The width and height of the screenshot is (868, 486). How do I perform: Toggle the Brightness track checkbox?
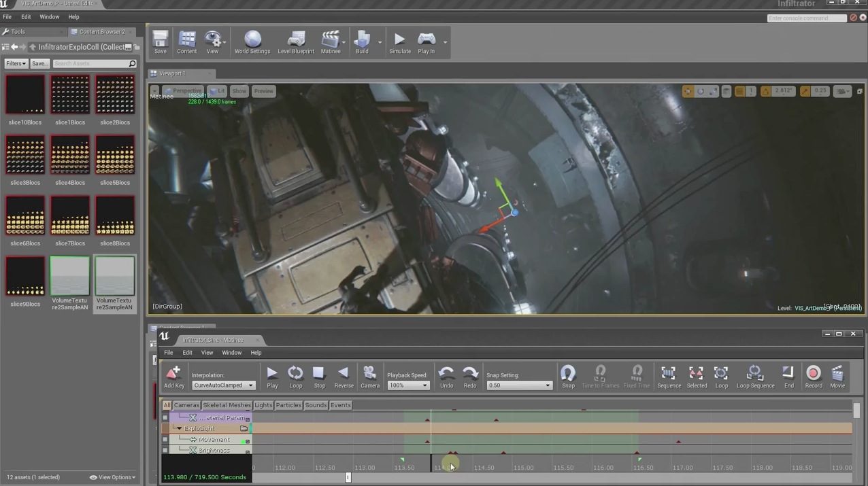coord(165,450)
